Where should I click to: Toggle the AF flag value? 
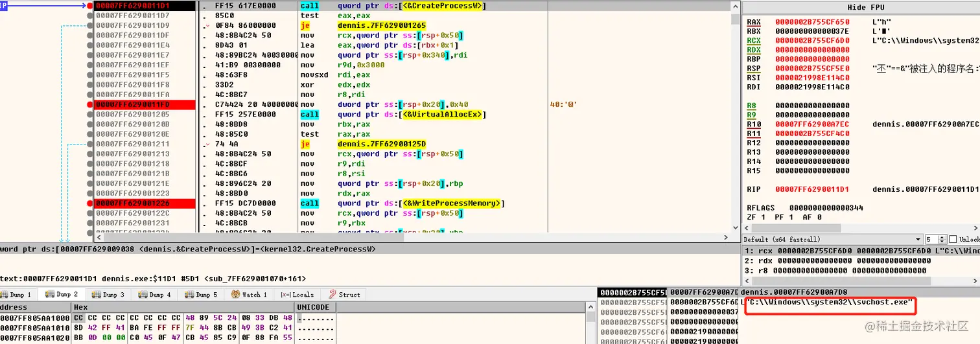(819, 217)
